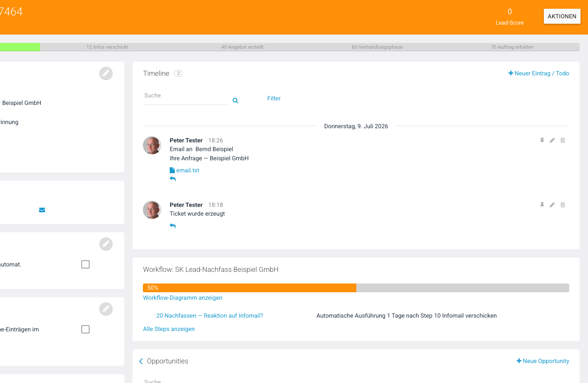Select the 70 Auftrag erhalten stage
Screen dimensions: 588x383
pos(512,47)
